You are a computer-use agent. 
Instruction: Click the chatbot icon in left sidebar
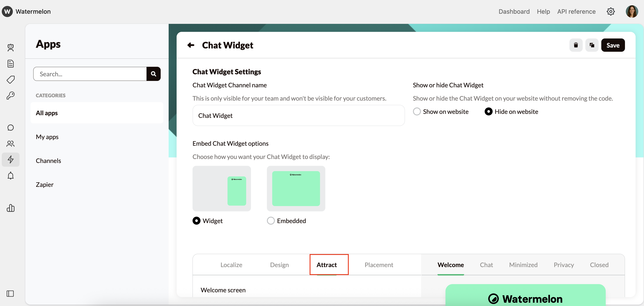(x=10, y=48)
